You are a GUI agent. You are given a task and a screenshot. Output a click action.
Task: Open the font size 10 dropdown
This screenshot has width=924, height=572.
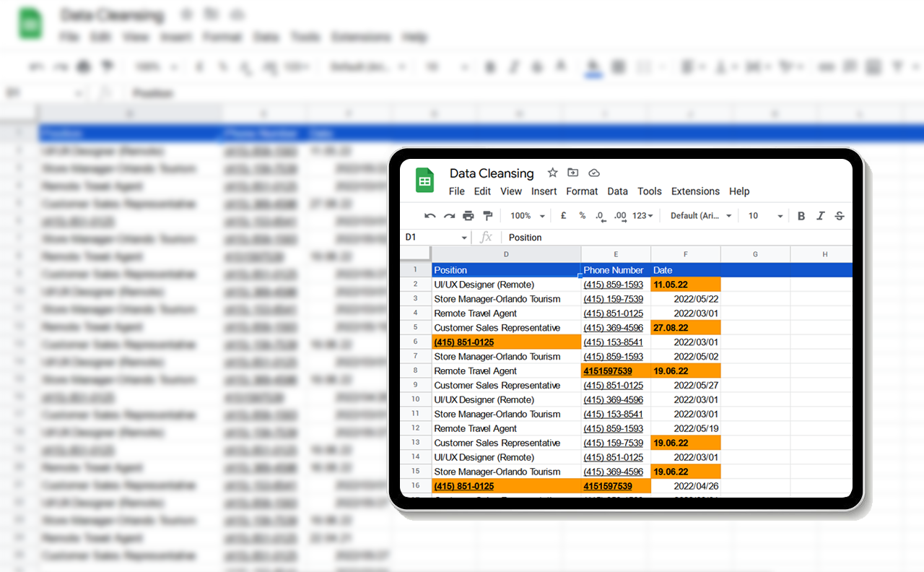click(765, 216)
